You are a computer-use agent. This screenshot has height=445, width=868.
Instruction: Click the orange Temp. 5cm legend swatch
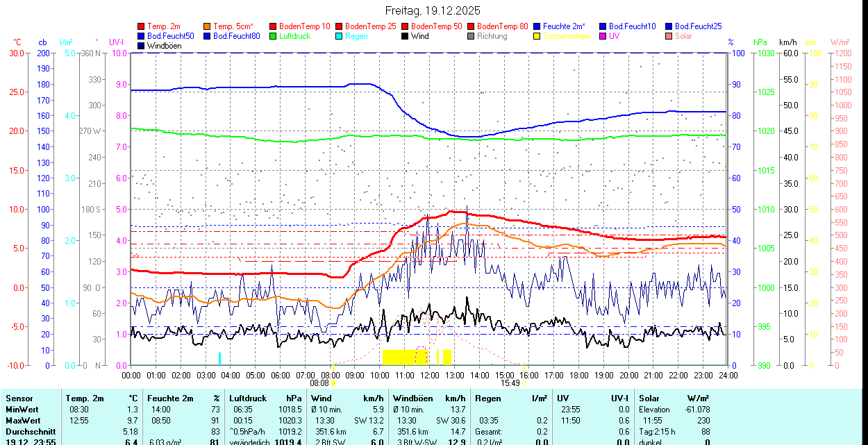(208, 26)
